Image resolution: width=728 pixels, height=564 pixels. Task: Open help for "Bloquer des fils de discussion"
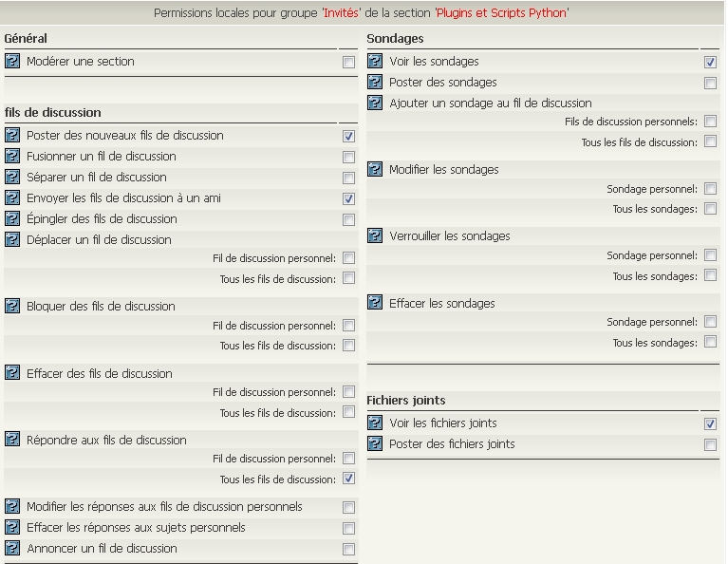[x=12, y=306]
